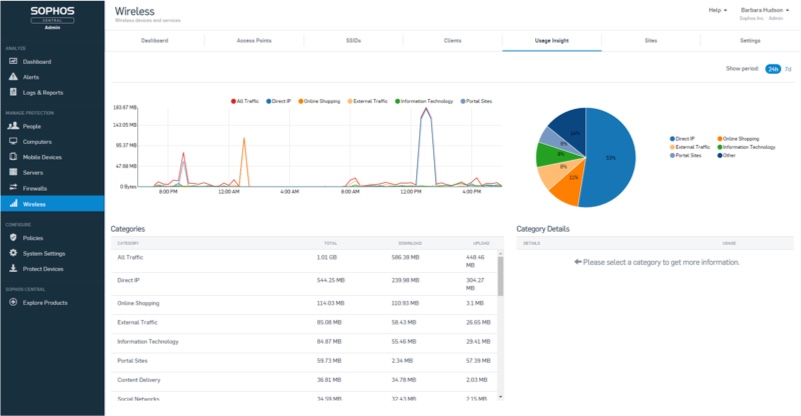Click the Computers monitor icon
Screen dimensions: 801x416
13,141
